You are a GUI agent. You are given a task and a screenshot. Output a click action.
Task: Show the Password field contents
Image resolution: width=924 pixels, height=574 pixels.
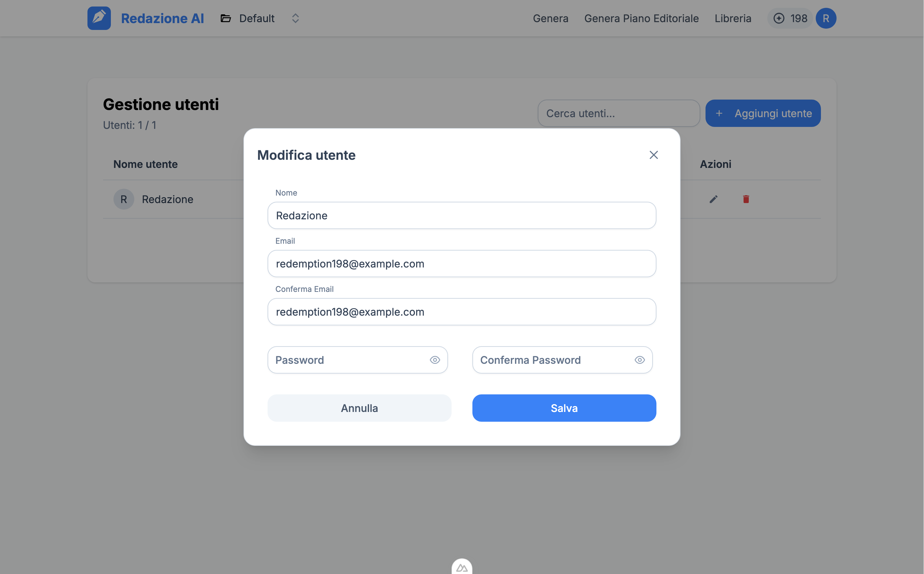coord(435,360)
